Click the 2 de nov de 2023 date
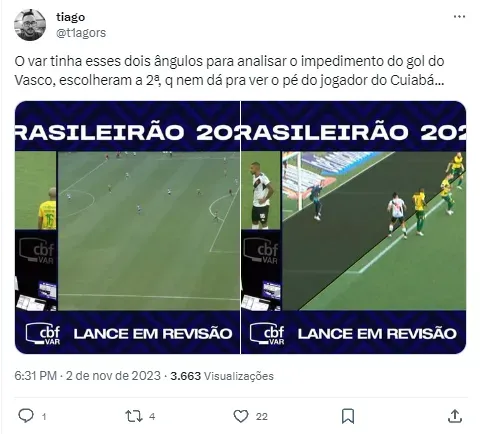 pos(113,376)
